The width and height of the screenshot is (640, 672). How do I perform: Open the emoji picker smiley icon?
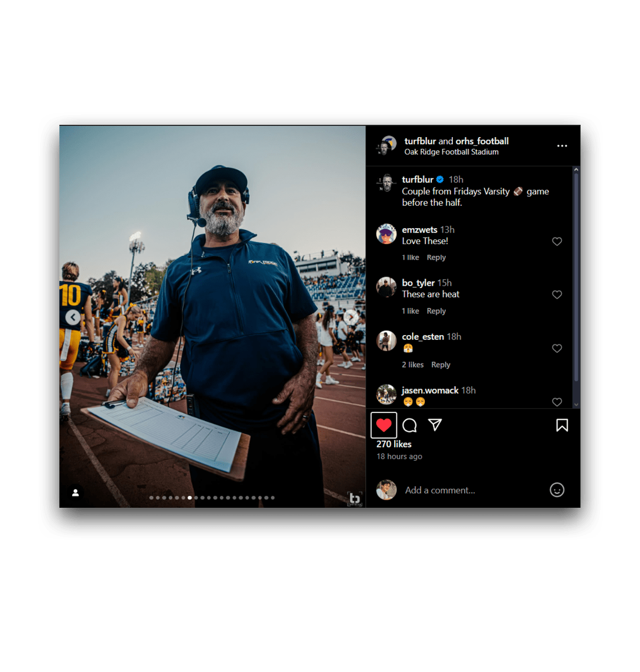557,490
